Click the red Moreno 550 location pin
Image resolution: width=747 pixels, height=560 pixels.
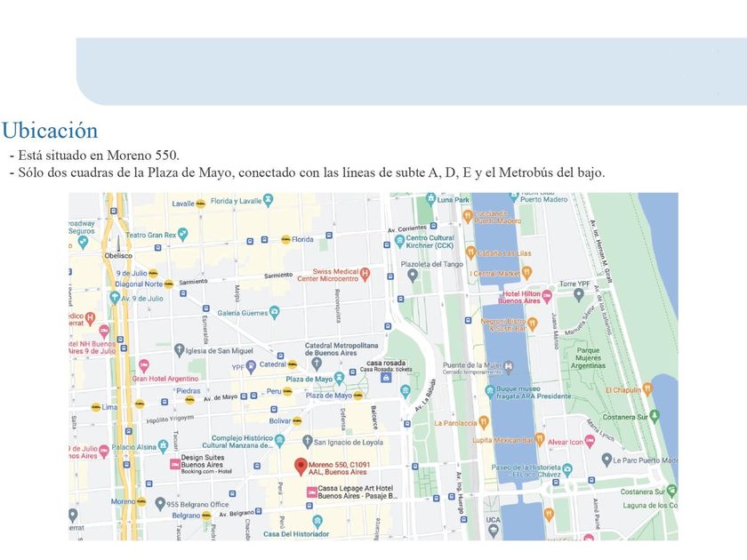301,467
